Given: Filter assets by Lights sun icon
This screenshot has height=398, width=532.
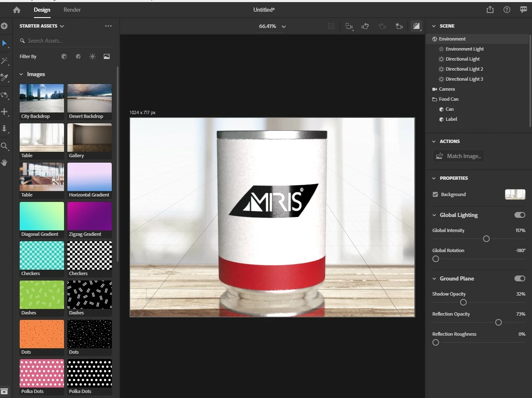Looking at the screenshot, I should click(93, 56).
